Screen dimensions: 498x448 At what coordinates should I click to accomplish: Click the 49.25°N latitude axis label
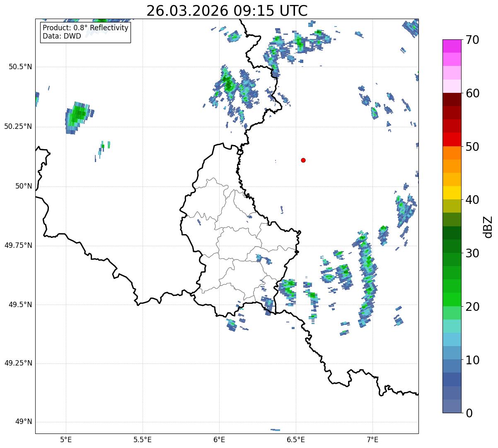(x=18, y=363)
